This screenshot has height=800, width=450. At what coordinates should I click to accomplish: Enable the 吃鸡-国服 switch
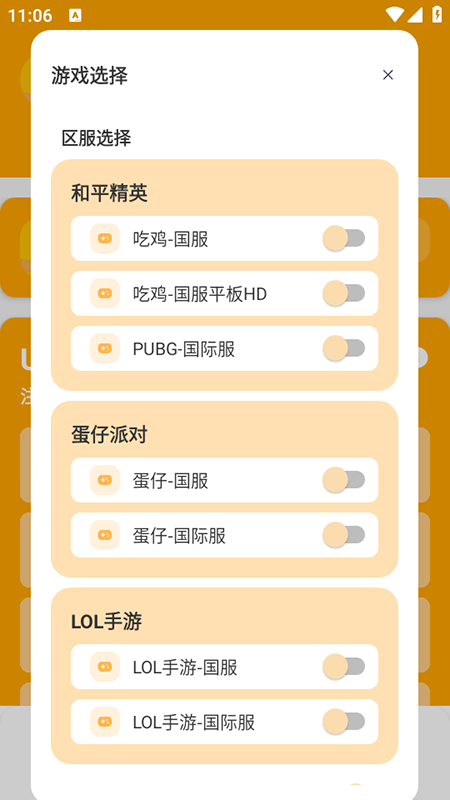point(344,238)
